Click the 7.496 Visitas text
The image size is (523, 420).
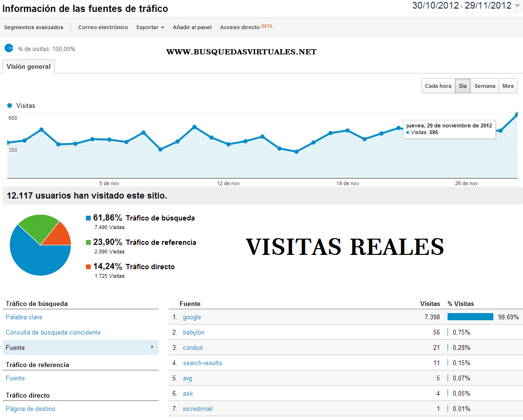[x=109, y=227]
